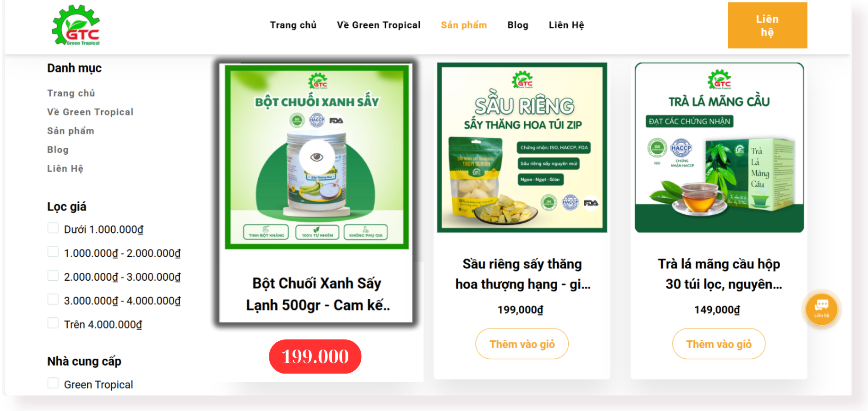This screenshot has height=411, width=868.
Task: Check the Dưới 1.000.000₫ price filter
Action: (53, 228)
